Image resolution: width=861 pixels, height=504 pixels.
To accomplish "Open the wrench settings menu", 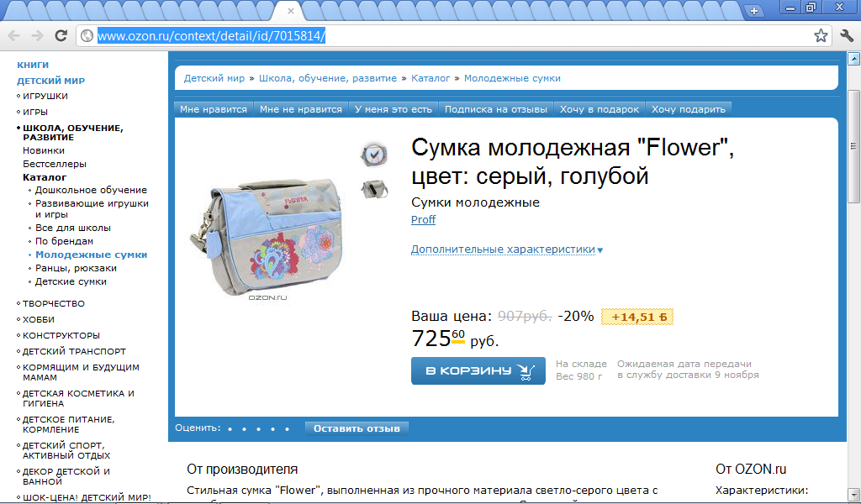I will point(847,36).
